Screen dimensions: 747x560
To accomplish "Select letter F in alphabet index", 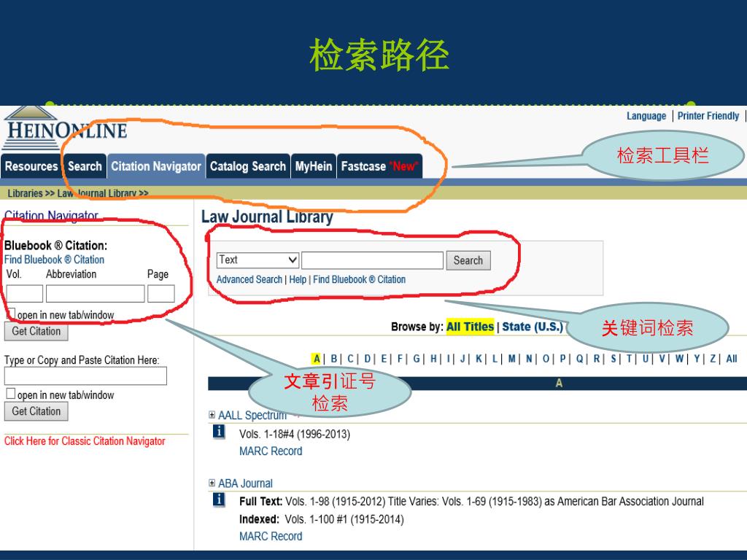I will [x=400, y=359].
